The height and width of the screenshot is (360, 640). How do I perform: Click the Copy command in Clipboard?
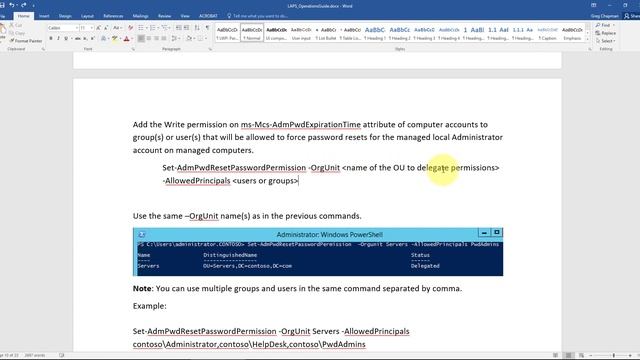[17, 33]
